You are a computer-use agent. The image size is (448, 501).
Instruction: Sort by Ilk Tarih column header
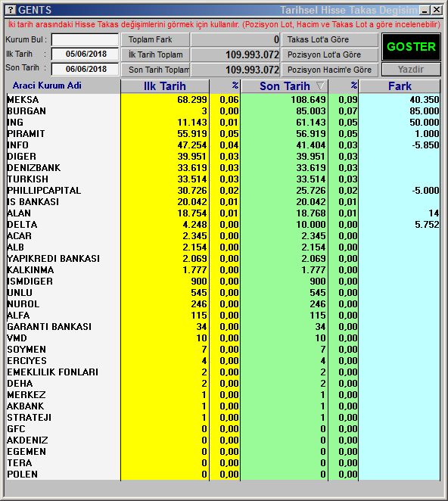[164, 86]
